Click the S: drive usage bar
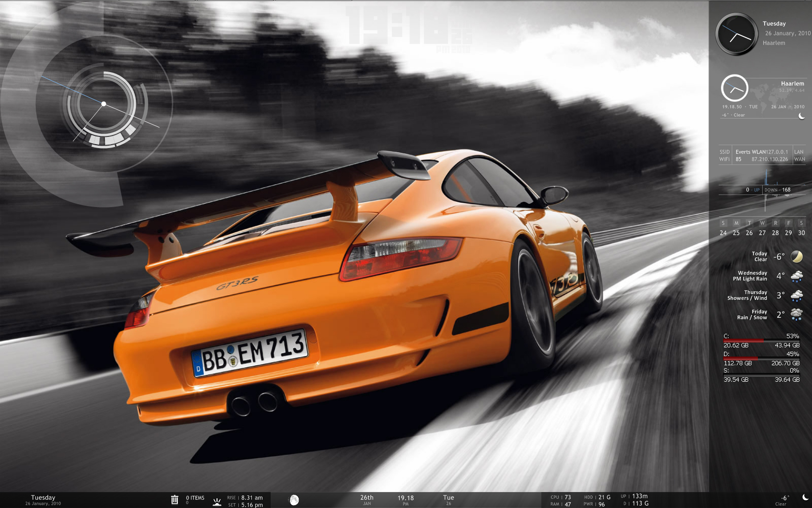This screenshot has width=812, height=508. (761, 375)
